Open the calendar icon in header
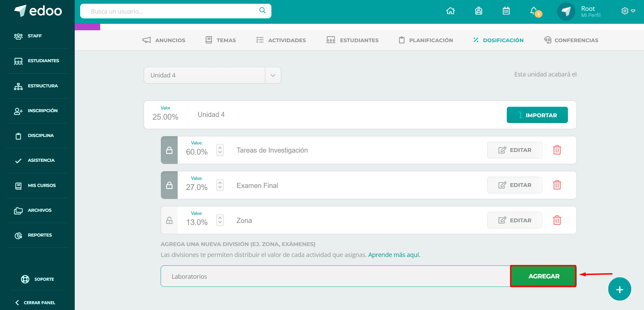The image size is (644, 310). (x=506, y=11)
